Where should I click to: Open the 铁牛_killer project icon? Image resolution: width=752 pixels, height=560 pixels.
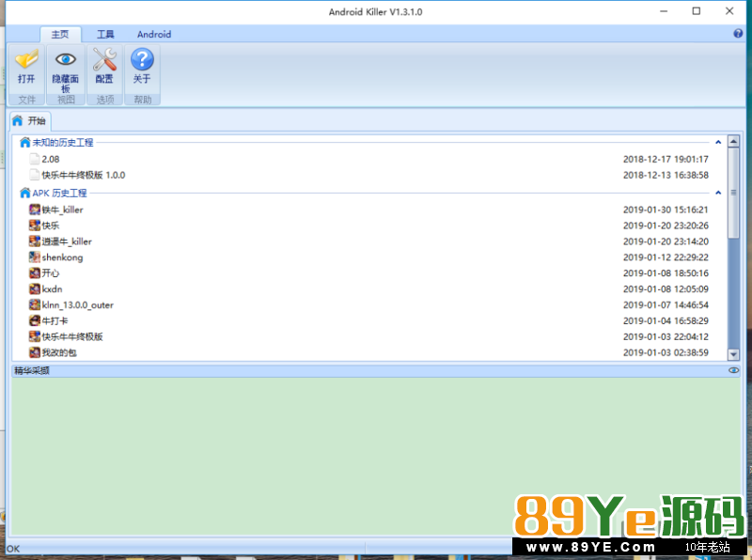point(35,210)
